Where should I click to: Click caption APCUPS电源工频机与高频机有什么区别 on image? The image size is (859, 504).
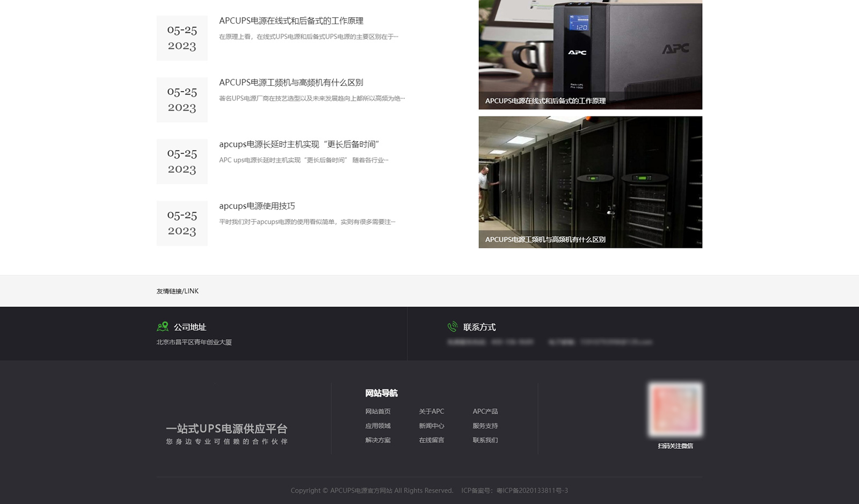[545, 239]
